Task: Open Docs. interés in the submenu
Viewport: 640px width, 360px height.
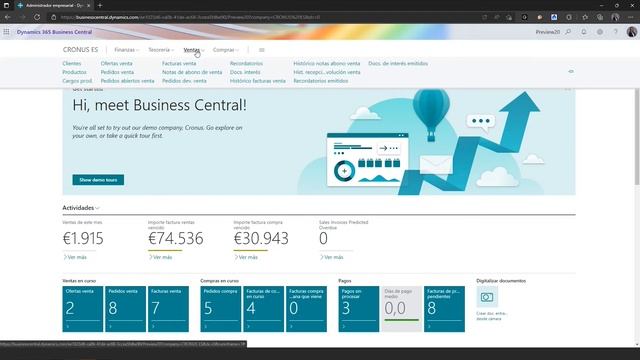Action: coord(245,72)
